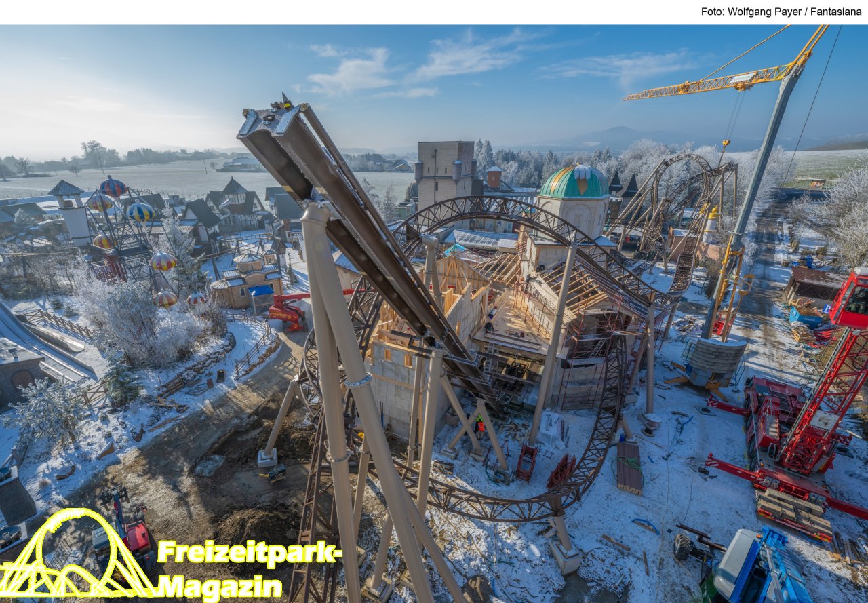Click the Freizeitpark-Magazin watermark text
Viewport: 868px width, 603px height.
pos(248,569)
